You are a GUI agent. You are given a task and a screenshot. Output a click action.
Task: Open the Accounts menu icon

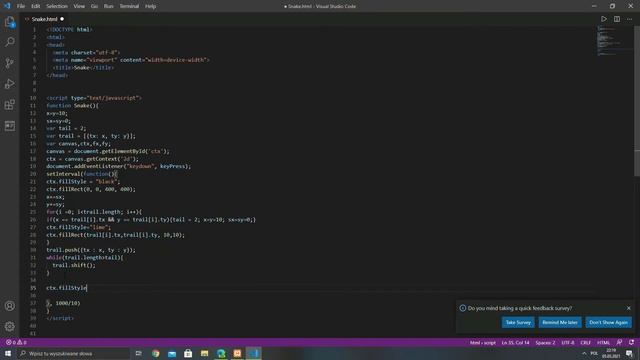pyautogui.click(x=10, y=306)
